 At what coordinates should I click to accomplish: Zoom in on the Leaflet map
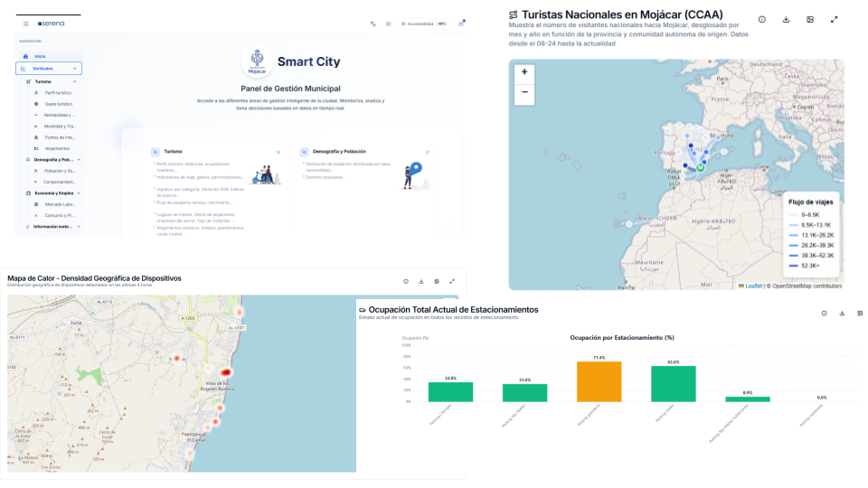pos(524,71)
